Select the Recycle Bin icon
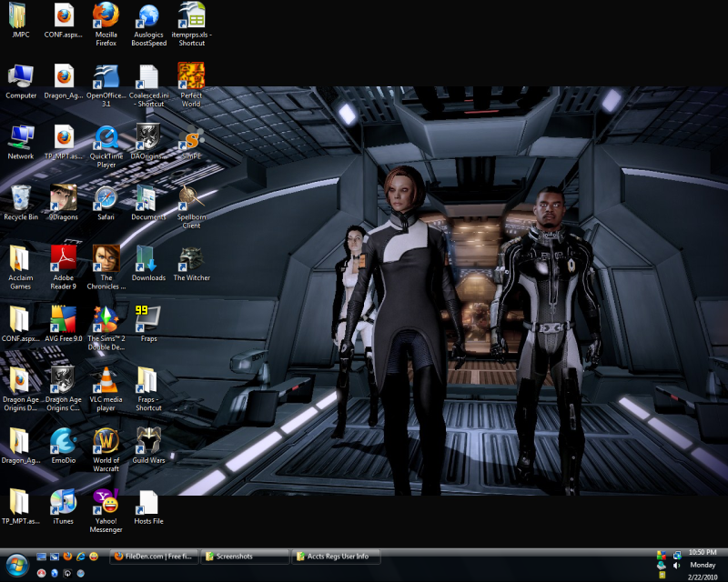The width and height of the screenshot is (728, 582). [x=21, y=198]
